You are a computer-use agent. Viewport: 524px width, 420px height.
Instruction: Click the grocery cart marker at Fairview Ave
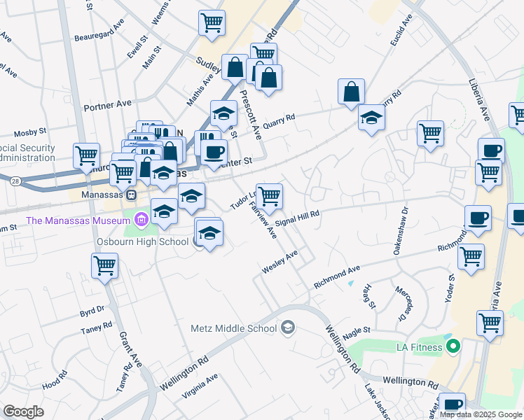point(269,197)
